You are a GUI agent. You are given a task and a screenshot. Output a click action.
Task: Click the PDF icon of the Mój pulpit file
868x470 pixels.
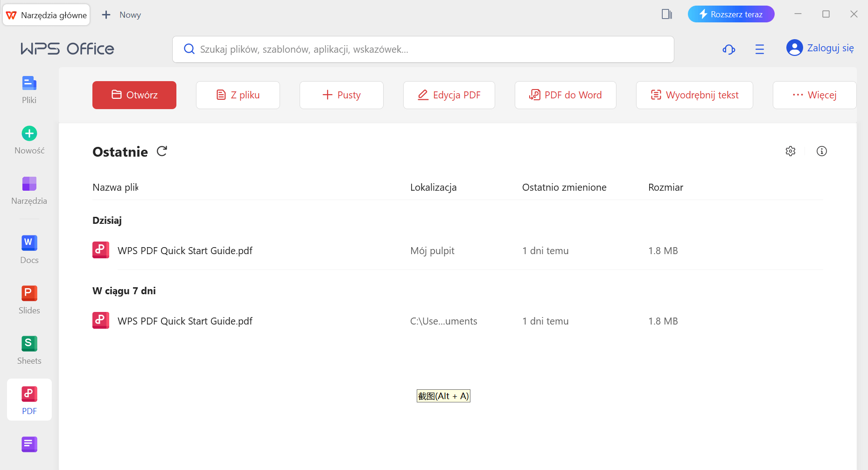101,250
